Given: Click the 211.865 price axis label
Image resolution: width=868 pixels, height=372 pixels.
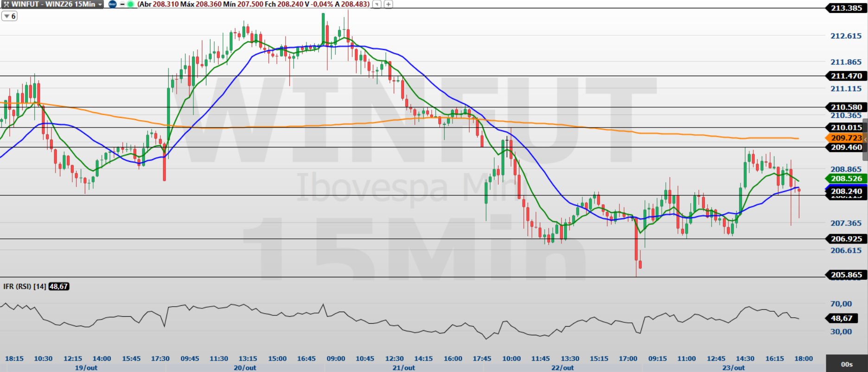Looking at the screenshot, I should coord(846,62).
